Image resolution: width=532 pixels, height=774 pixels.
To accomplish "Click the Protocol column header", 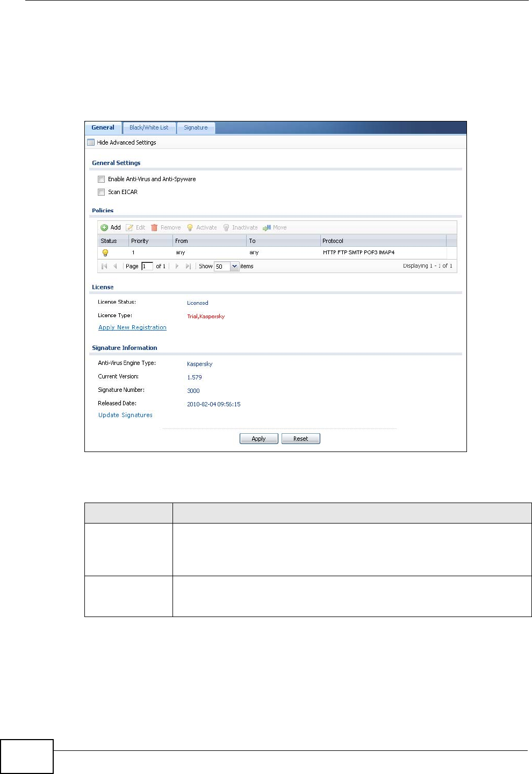I will tap(383, 241).
